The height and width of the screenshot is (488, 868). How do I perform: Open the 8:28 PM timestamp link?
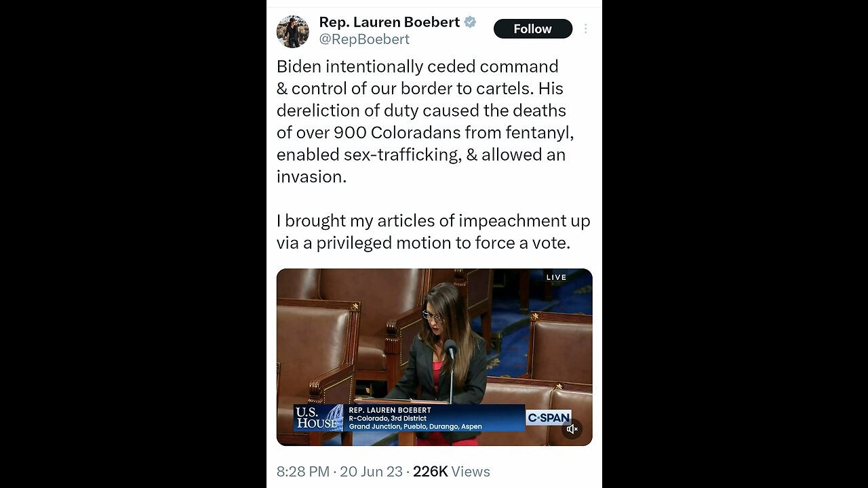pyautogui.click(x=303, y=471)
